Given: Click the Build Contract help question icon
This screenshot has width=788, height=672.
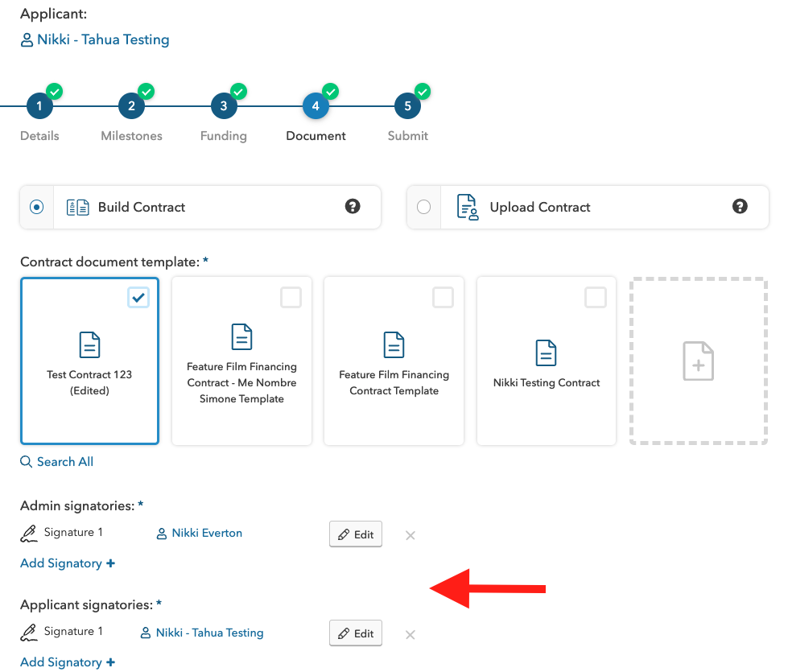Looking at the screenshot, I should pos(353,207).
